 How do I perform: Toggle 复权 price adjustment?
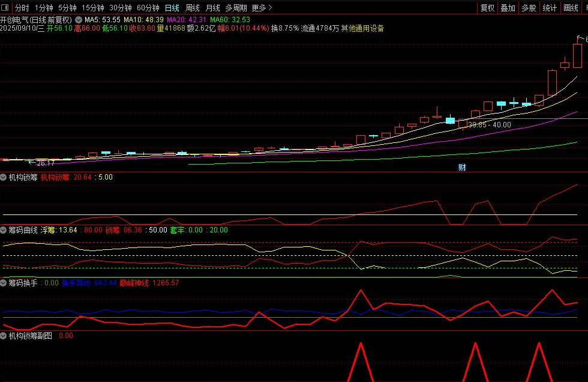tap(487, 8)
